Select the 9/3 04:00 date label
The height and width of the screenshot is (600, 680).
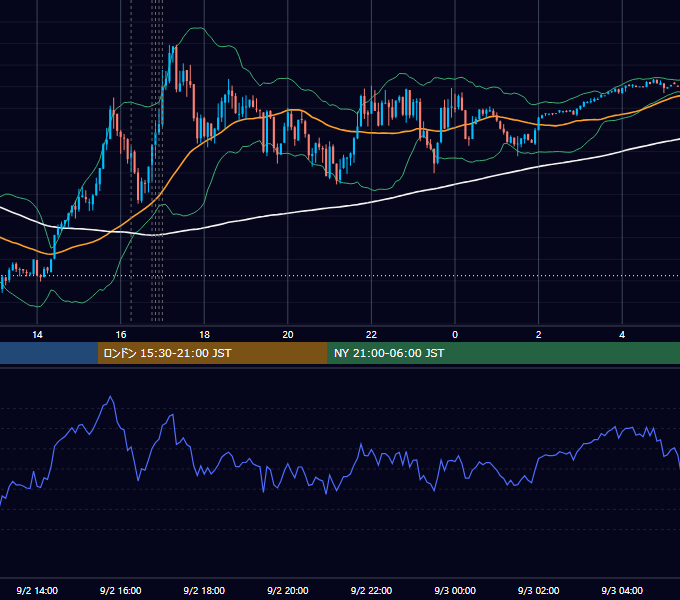pos(622,590)
